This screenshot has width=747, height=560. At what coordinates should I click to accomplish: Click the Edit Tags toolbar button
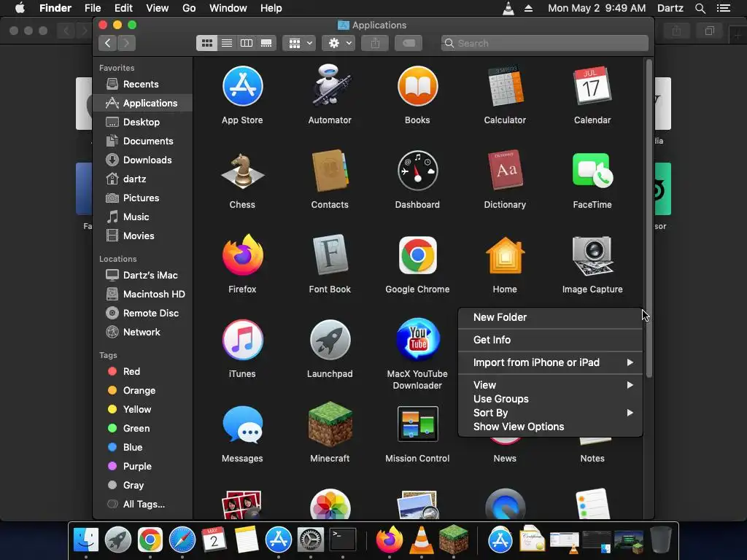point(409,43)
